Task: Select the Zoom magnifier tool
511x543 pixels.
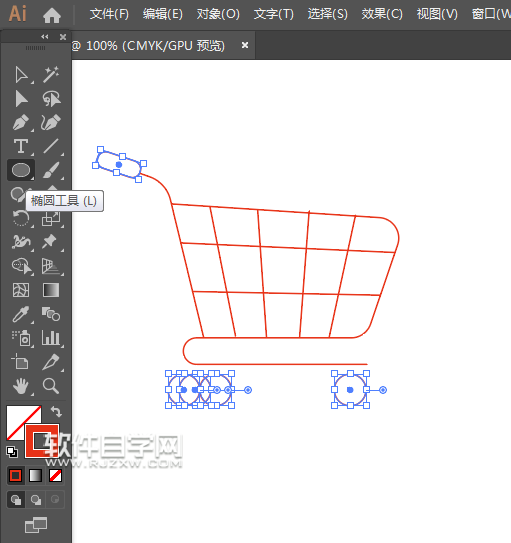Action: pos(51,386)
